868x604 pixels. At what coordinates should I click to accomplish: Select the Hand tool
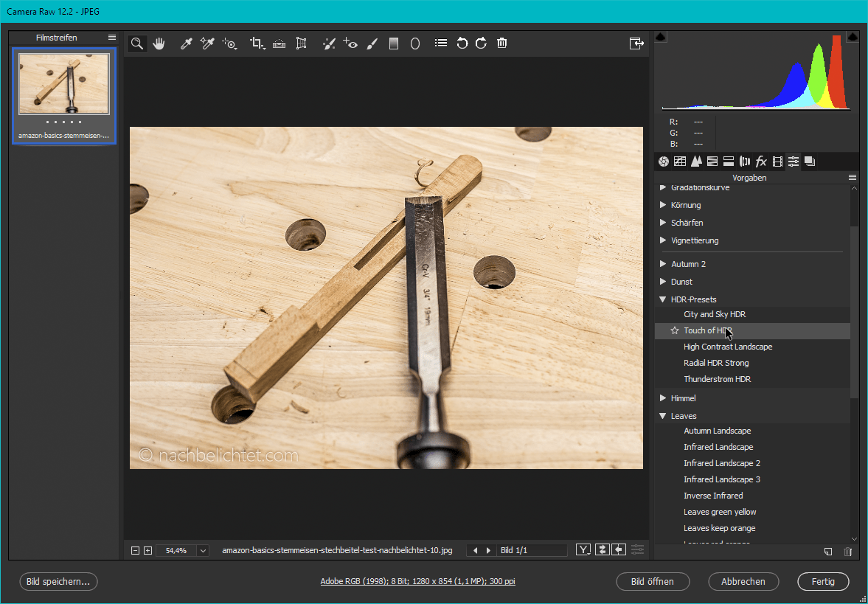pos(159,44)
